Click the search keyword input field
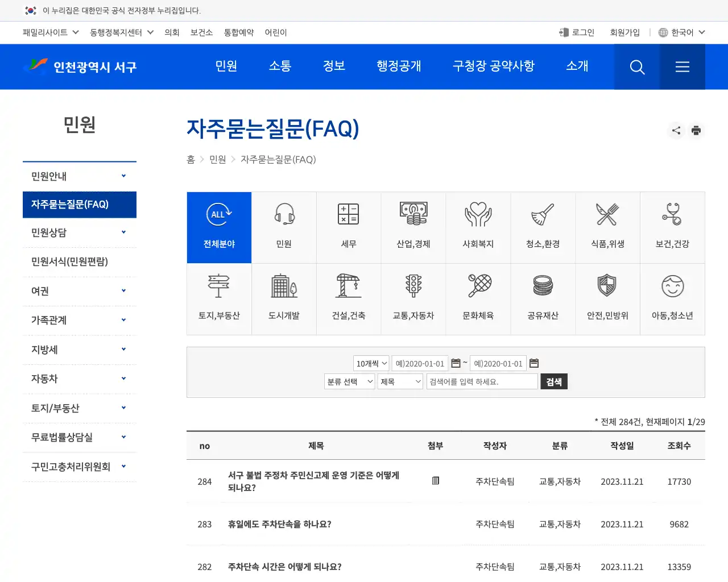The width and height of the screenshot is (728, 582). click(481, 381)
